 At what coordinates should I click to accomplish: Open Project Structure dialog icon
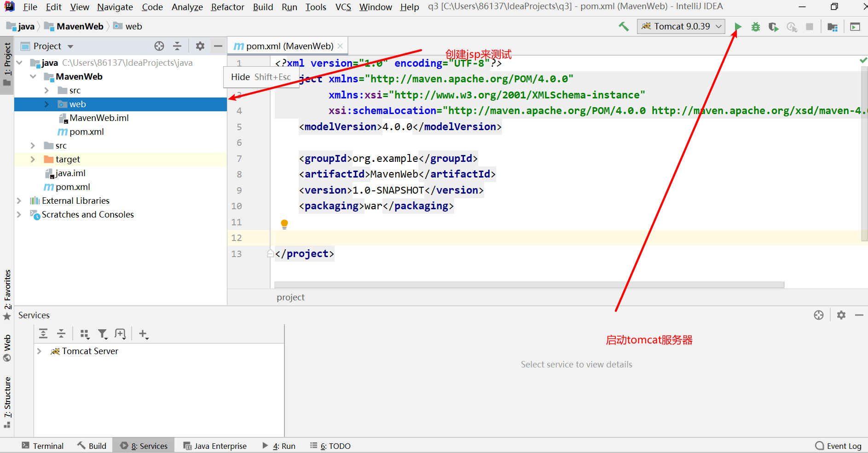(x=832, y=27)
